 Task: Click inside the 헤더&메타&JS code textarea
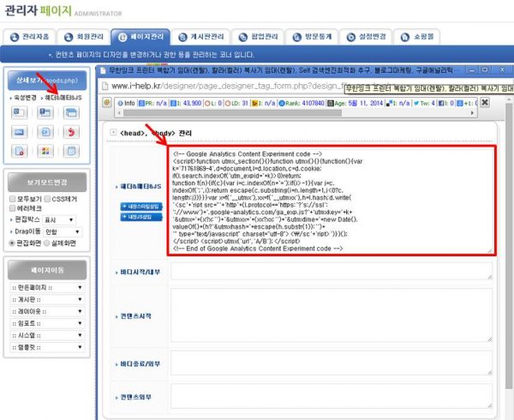[x=332, y=201]
